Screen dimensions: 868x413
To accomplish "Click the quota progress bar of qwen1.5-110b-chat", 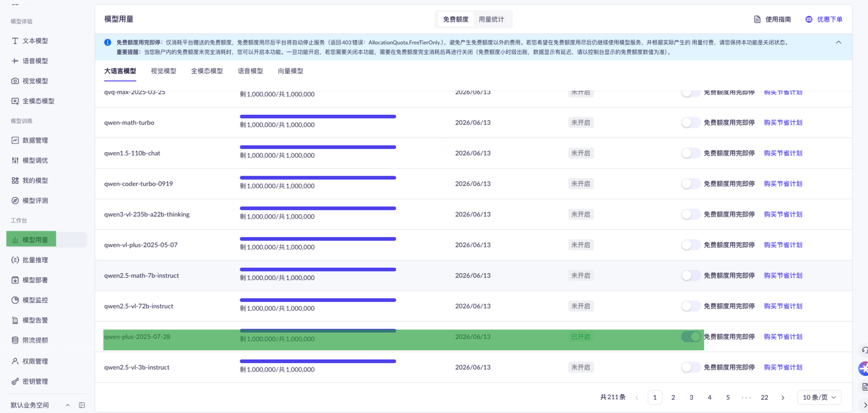I will point(318,147).
